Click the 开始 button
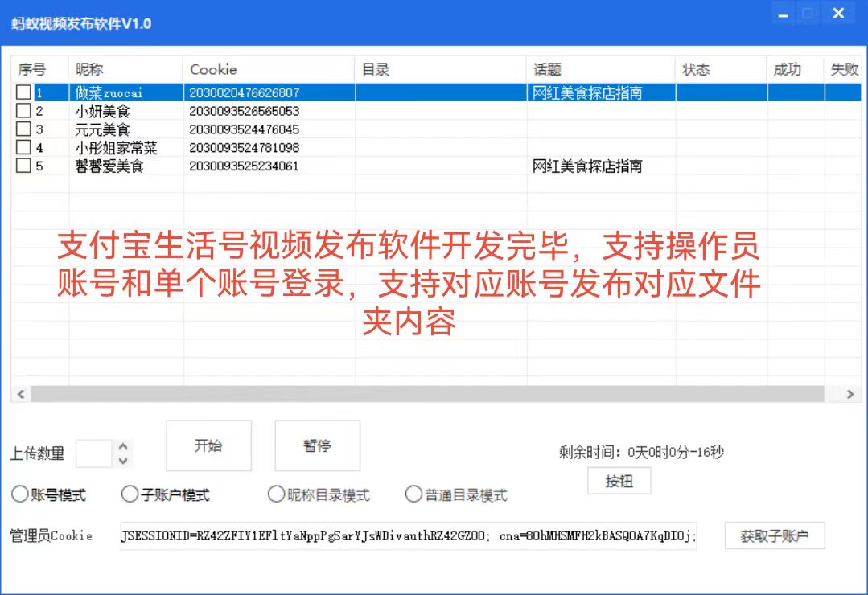Viewport: 868px width, 595px height. click(208, 445)
